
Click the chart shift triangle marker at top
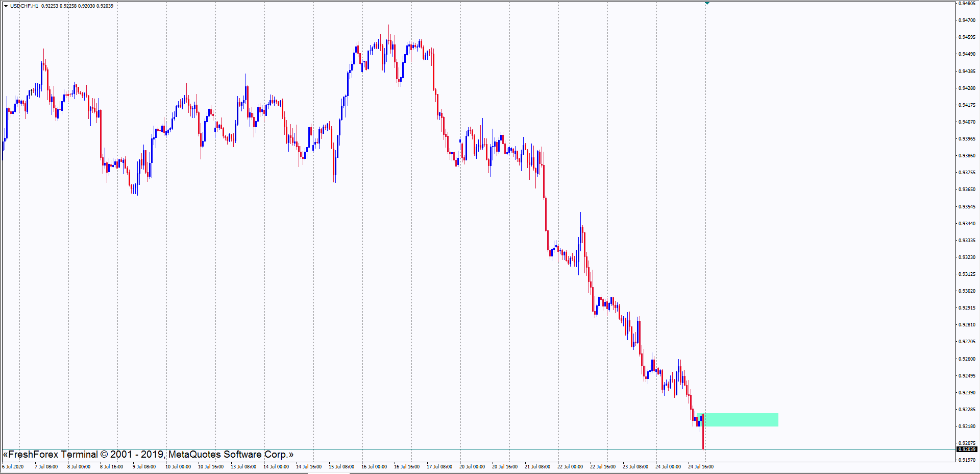point(707,3)
